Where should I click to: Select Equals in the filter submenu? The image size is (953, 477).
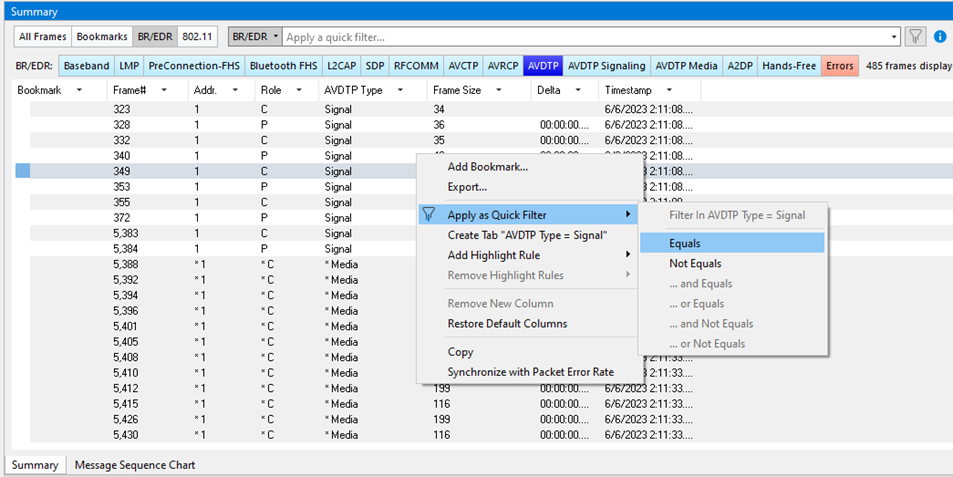[732, 243]
